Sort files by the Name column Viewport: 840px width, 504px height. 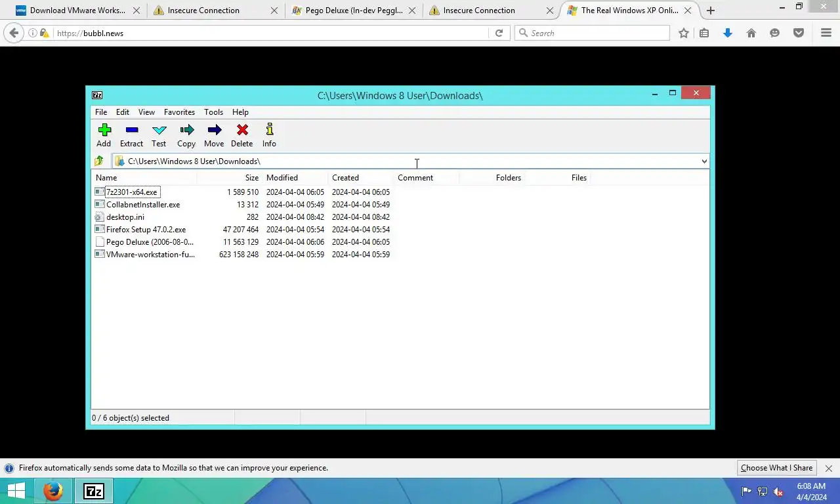click(x=144, y=178)
